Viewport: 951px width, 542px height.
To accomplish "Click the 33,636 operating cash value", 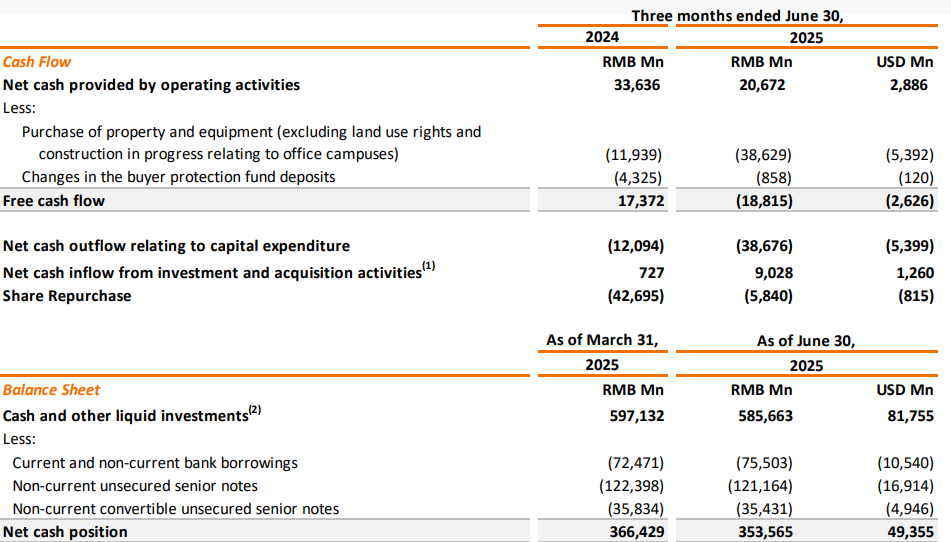I will pos(637,85).
